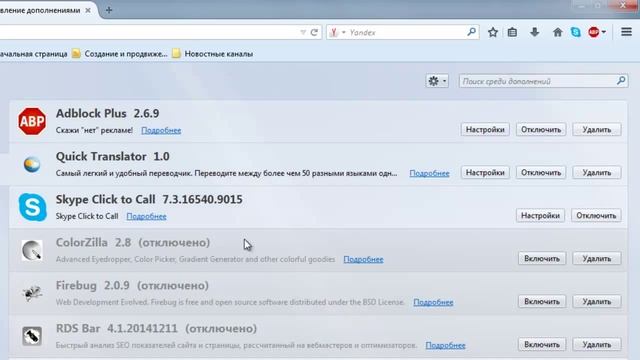Disable Adblock Plus with Отключить
Screen dimensions: 640x360
[541, 129]
